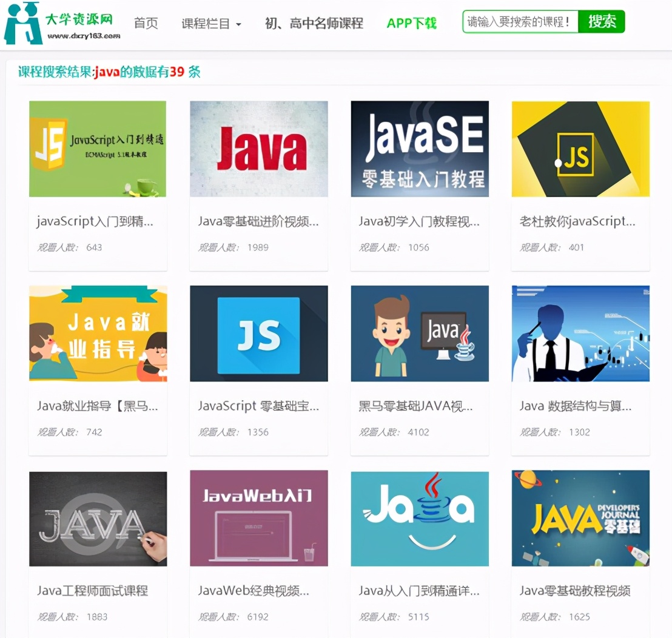The height and width of the screenshot is (638, 672).
Task: Click the blue JS square icon thumbnail
Action: [x=259, y=334]
